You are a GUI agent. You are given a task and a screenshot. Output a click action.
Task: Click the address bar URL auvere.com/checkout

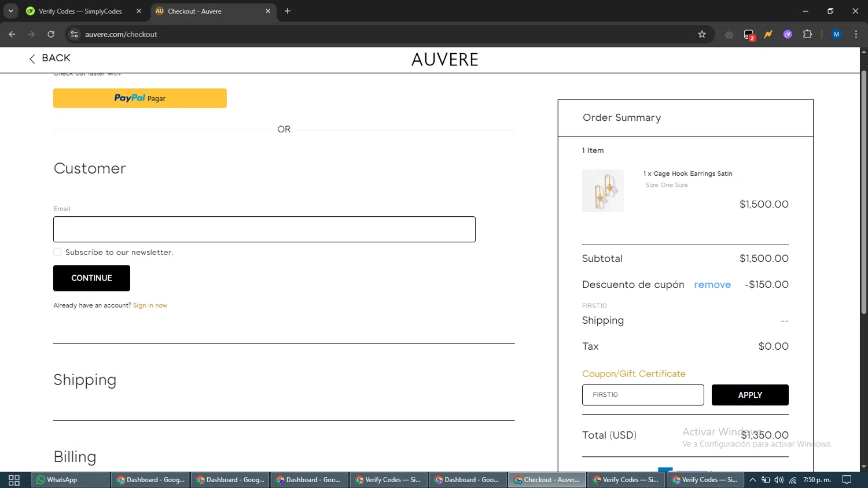point(121,34)
